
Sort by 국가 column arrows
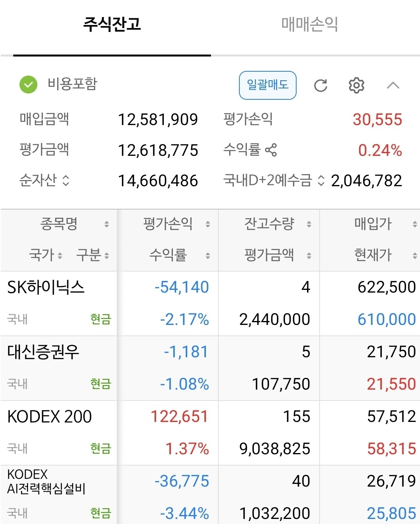pyautogui.click(x=60, y=256)
